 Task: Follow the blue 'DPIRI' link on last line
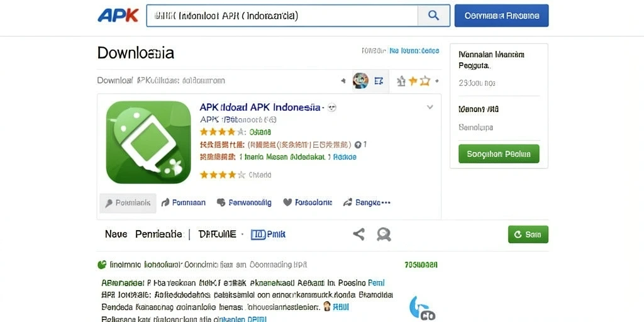click(x=257, y=319)
